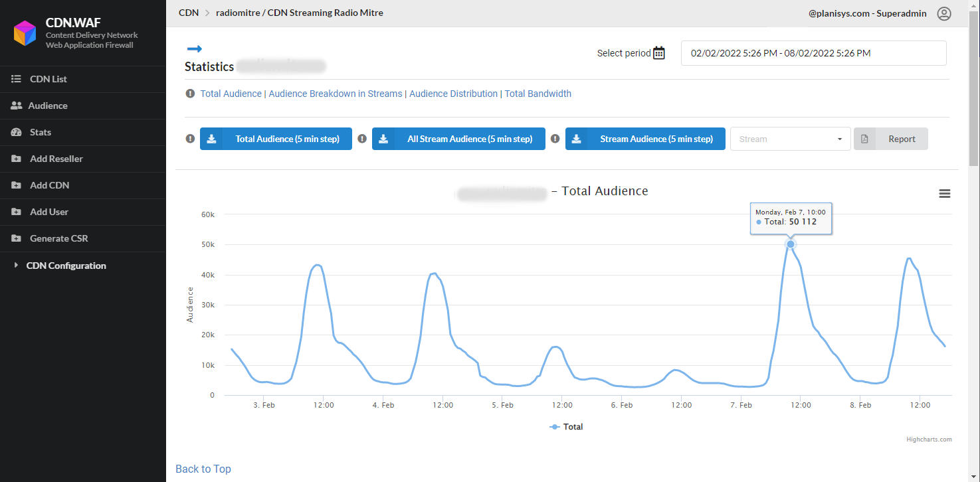
Task: Click info icon before All Stream Audience button
Action: pos(362,139)
